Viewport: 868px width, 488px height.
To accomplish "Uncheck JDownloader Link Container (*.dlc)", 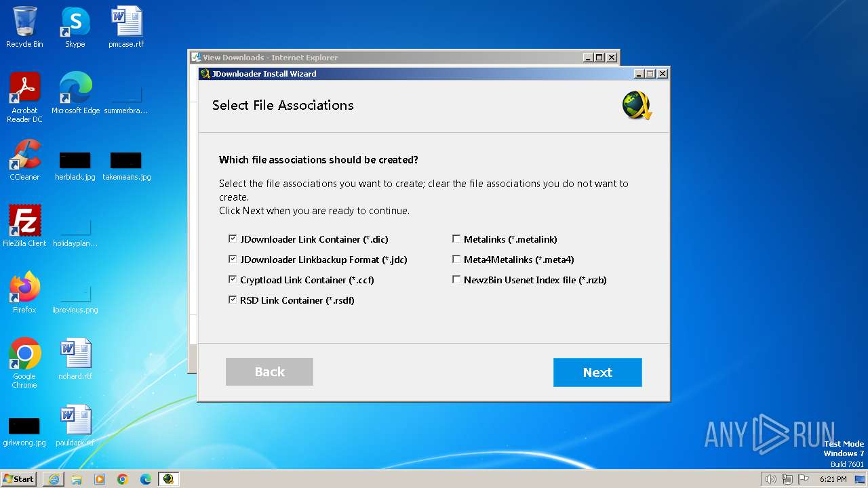I will (x=233, y=239).
